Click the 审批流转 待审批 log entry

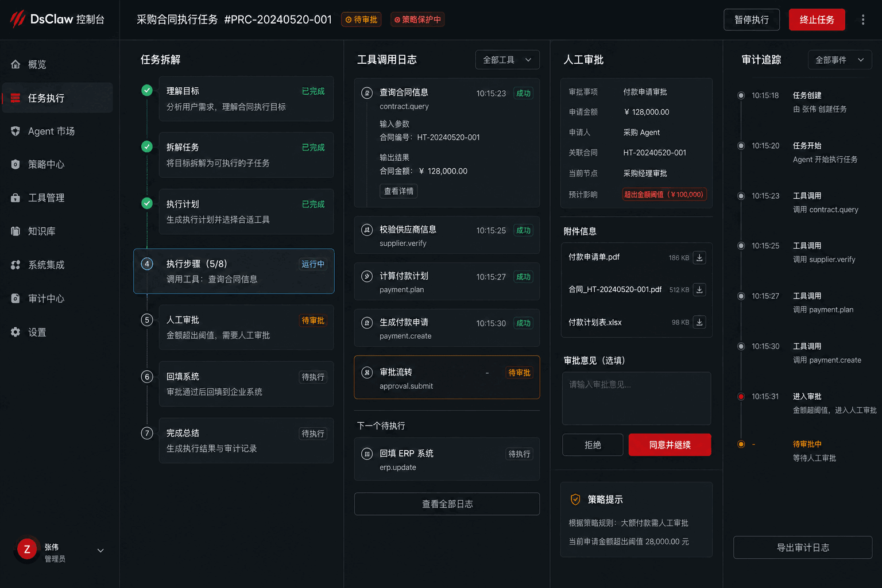pos(447,377)
